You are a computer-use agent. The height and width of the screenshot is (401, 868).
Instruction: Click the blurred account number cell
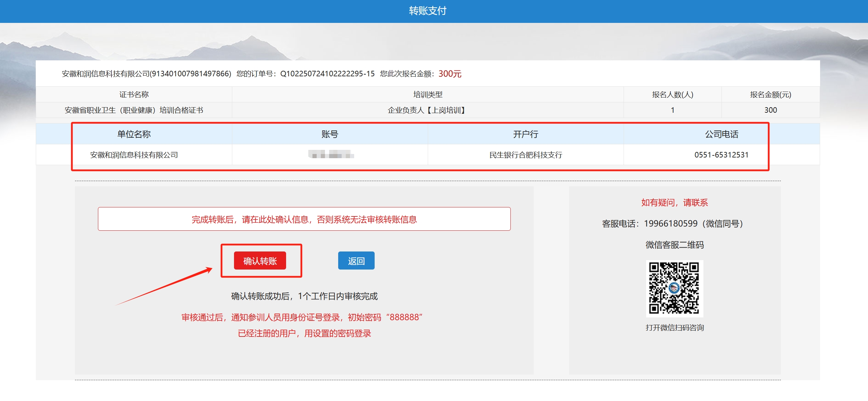(331, 154)
